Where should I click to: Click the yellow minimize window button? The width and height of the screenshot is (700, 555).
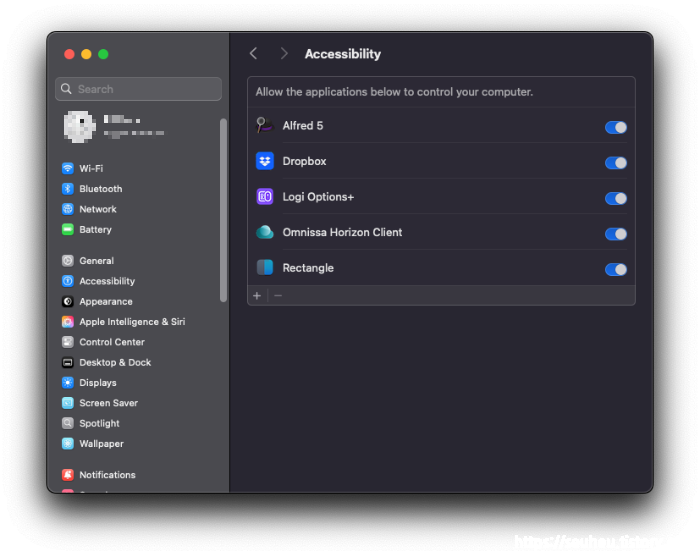(86, 54)
